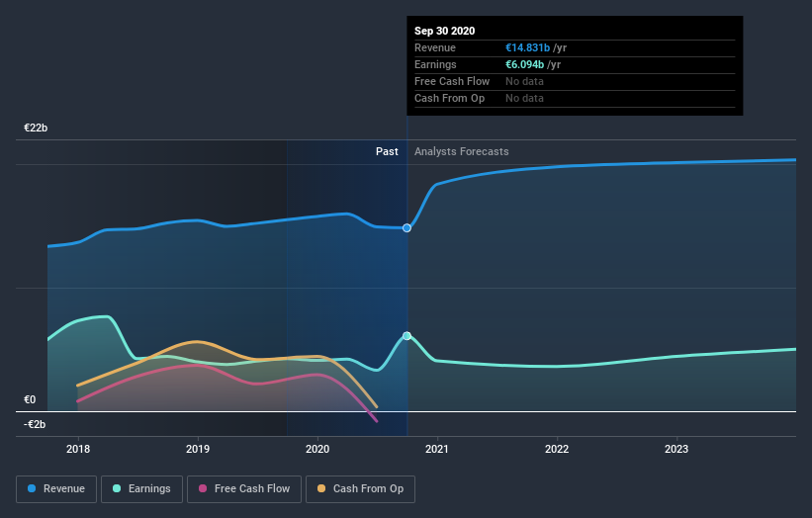
Task: Toggle the Earnings legend button
Action: pyautogui.click(x=141, y=489)
